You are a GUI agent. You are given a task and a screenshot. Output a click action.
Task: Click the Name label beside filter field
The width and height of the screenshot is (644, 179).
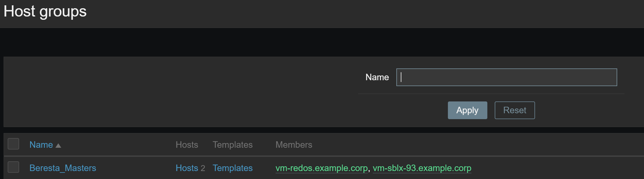pyautogui.click(x=377, y=77)
